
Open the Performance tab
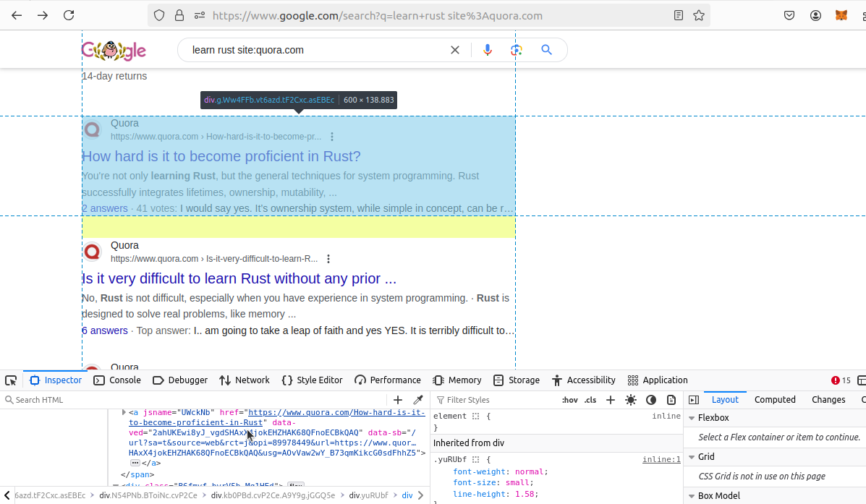click(x=388, y=380)
